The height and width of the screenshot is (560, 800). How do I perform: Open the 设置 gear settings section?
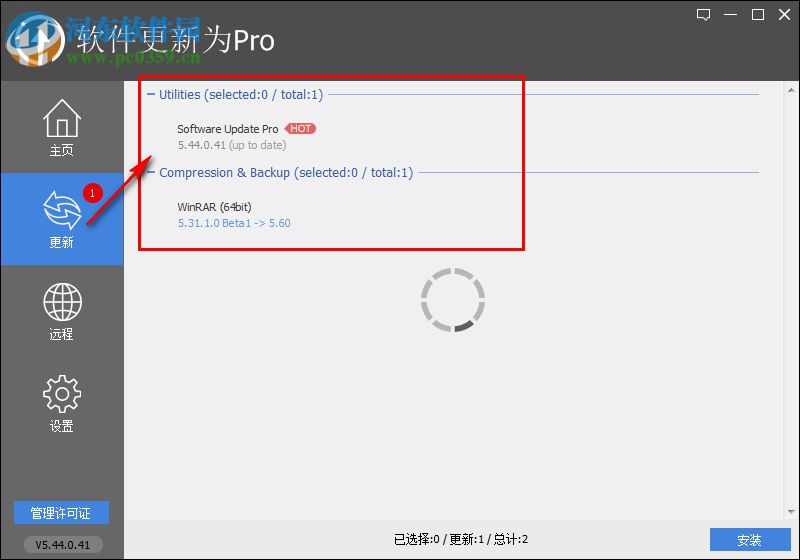click(x=62, y=403)
